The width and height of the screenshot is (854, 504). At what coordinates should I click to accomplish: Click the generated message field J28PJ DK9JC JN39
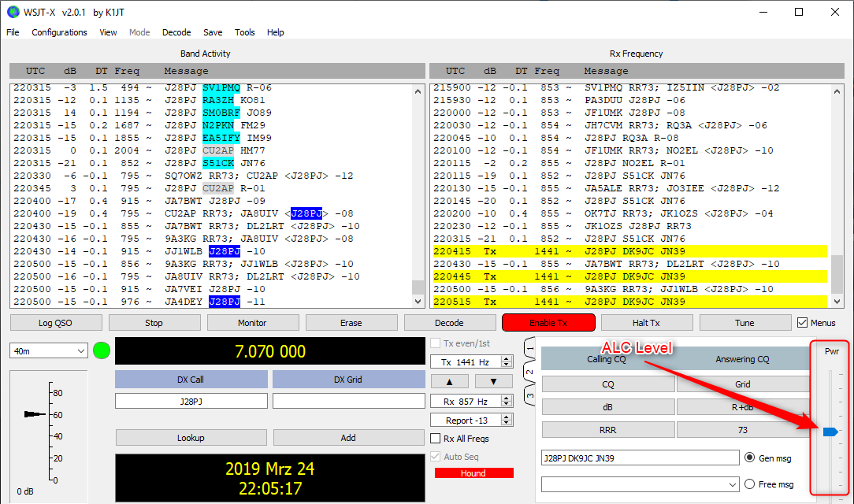tap(640, 458)
